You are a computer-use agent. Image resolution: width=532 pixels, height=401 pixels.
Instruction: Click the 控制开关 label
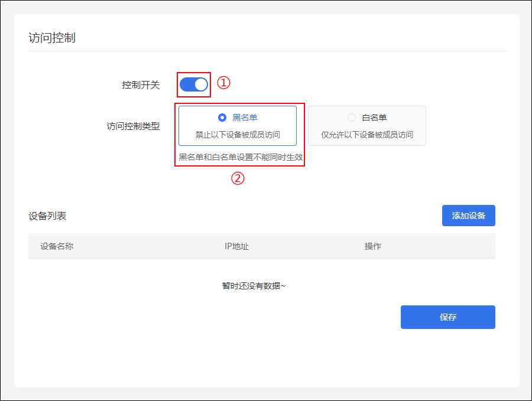click(141, 84)
